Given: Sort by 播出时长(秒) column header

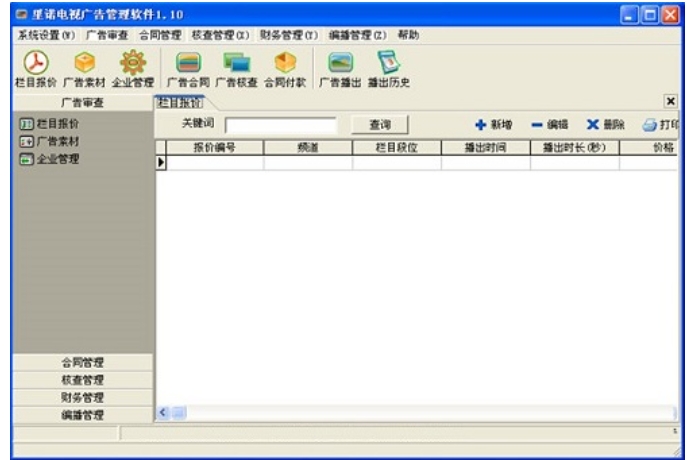Looking at the screenshot, I should point(575,148).
